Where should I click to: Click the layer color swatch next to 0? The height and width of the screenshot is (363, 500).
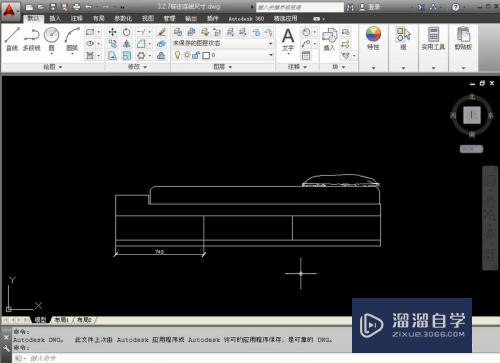click(206, 55)
